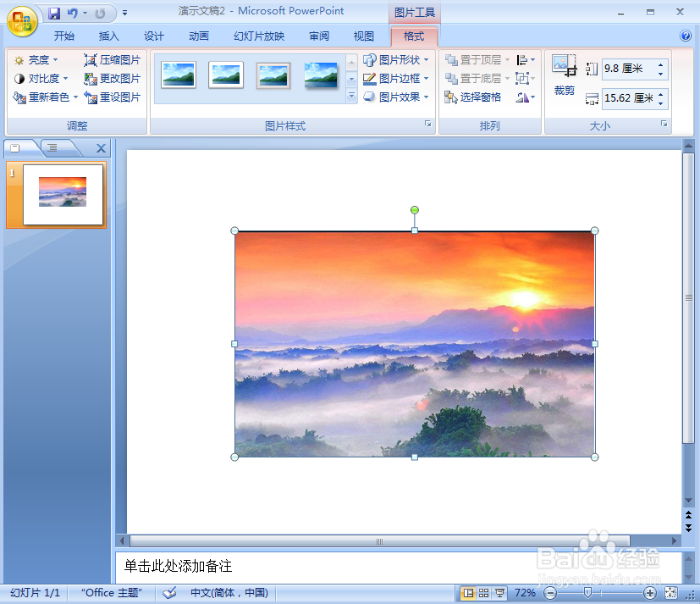Undo the last action
This screenshot has width=700, height=604.
(72, 14)
